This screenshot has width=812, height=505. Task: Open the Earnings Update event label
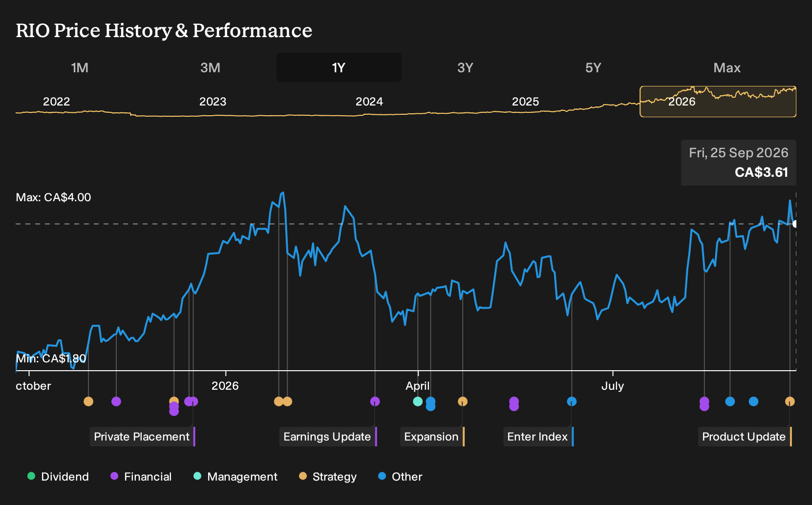tap(328, 437)
